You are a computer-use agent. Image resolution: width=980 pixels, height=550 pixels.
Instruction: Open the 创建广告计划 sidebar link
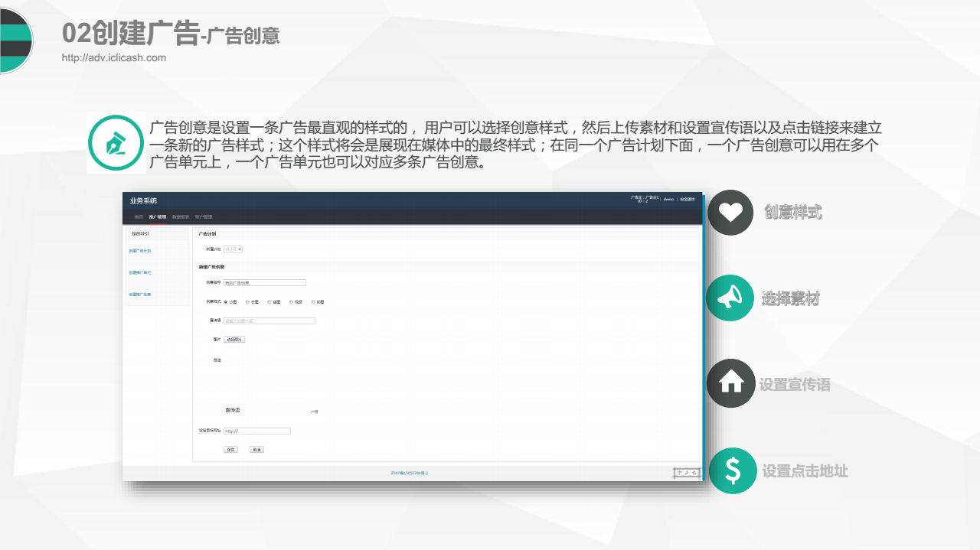[142, 250]
